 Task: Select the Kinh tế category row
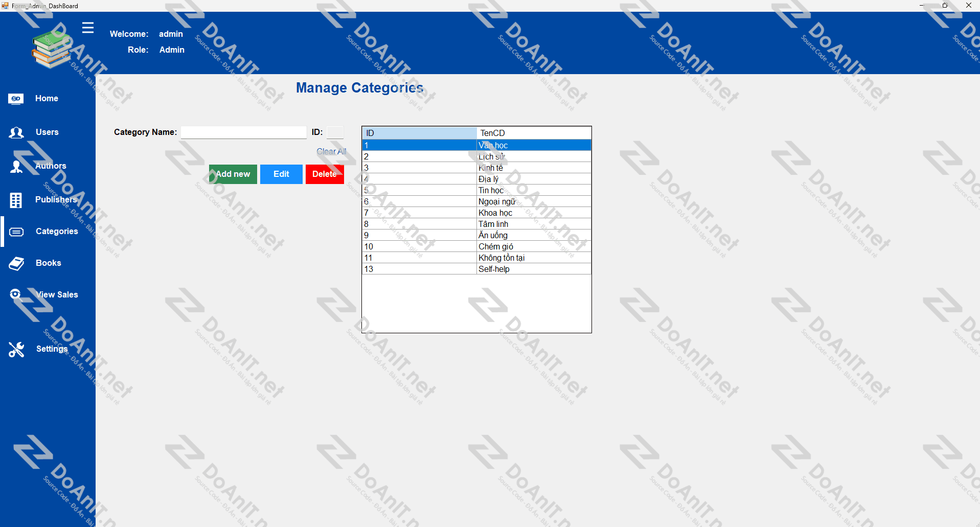pyautogui.click(x=476, y=168)
